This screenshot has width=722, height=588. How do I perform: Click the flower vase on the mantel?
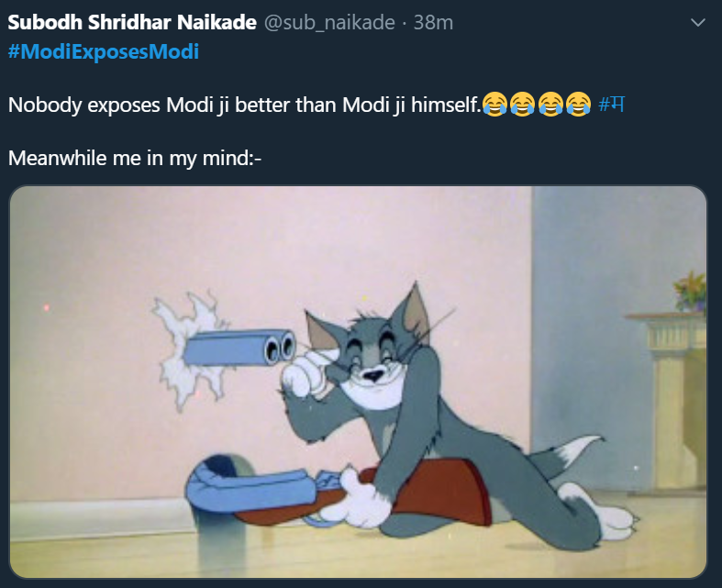point(689,292)
